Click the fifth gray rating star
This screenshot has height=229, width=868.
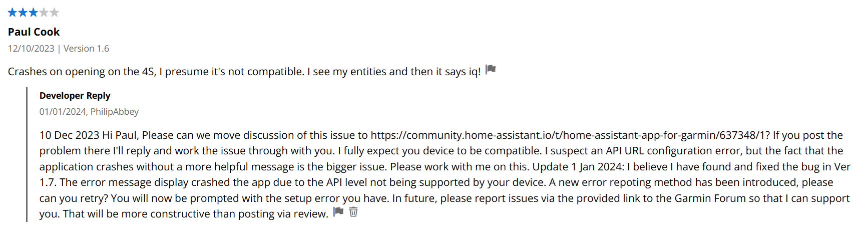54,12
